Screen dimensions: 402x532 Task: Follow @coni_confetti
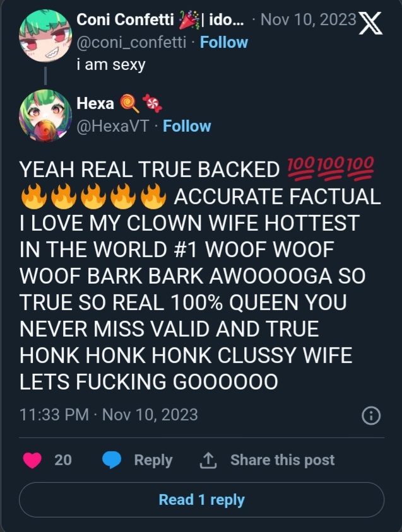224,42
